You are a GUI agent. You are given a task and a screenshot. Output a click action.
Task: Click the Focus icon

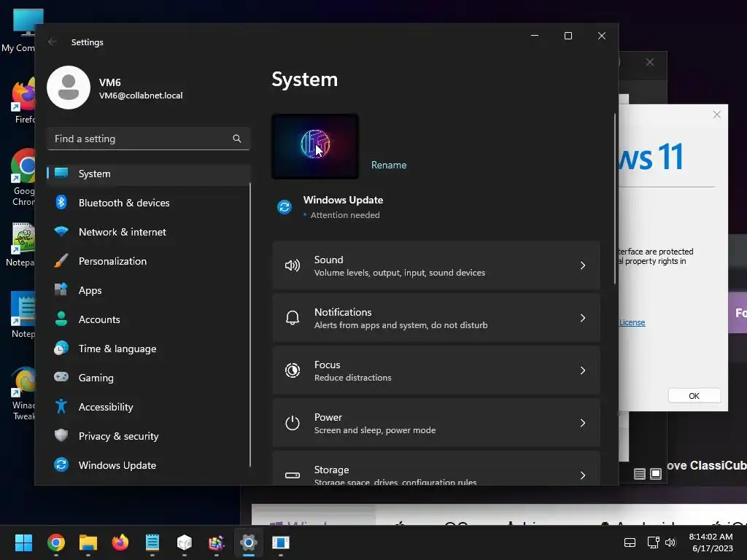coord(293,370)
